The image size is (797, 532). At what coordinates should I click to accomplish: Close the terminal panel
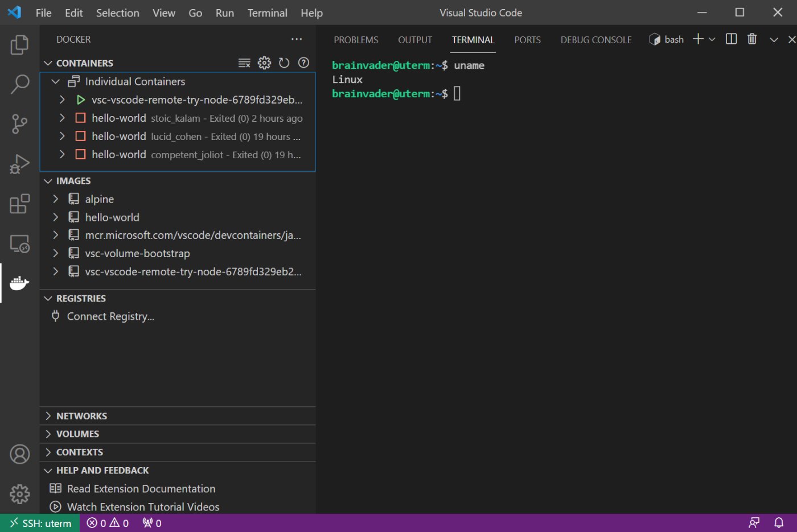[x=791, y=39]
